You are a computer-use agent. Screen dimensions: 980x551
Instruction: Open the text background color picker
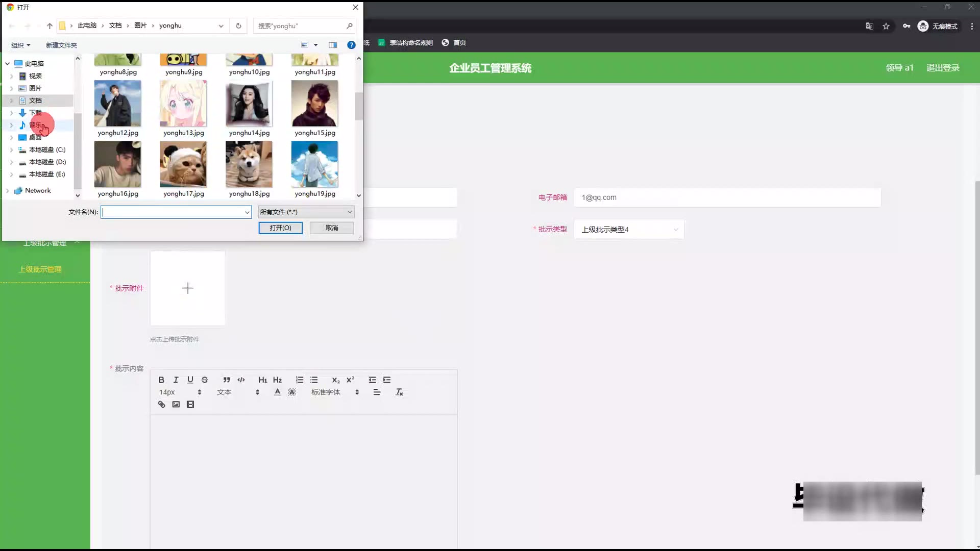tap(292, 392)
